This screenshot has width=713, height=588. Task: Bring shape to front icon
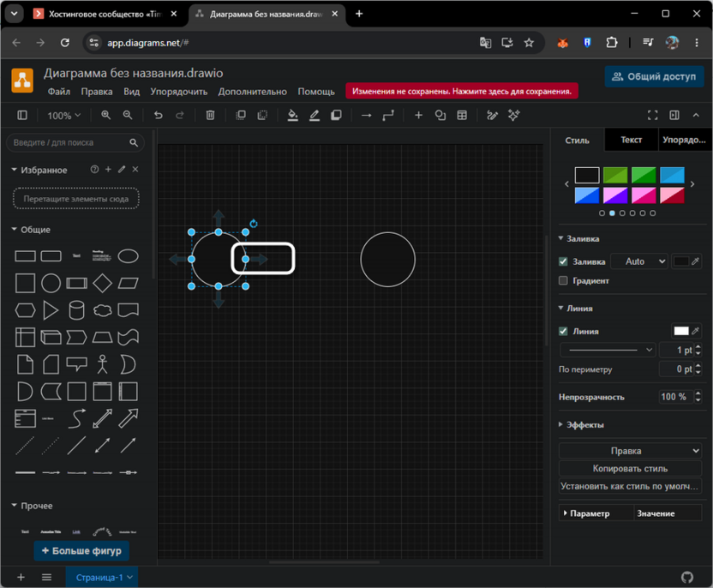tap(241, 115)
